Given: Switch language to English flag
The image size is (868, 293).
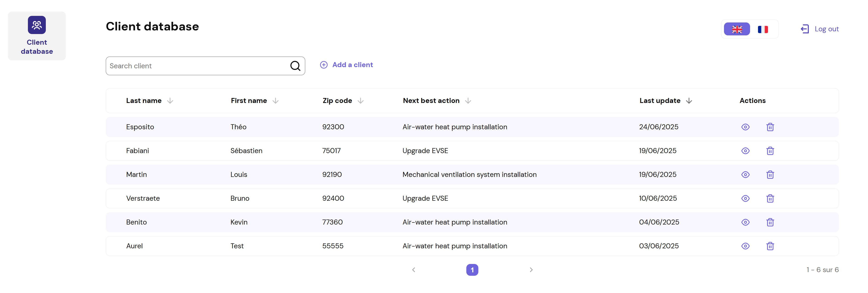Looking at the screenshot, I should [x=737, y=29].
